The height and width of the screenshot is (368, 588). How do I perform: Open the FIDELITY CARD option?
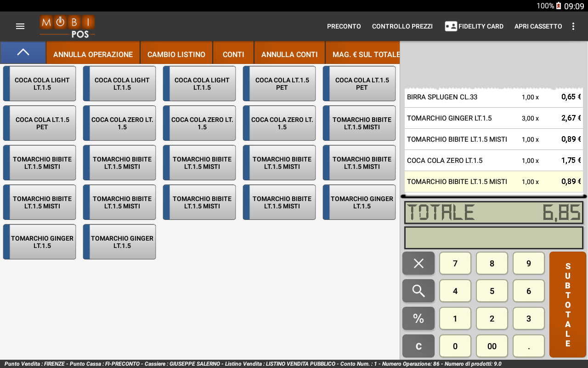point(474,26)
